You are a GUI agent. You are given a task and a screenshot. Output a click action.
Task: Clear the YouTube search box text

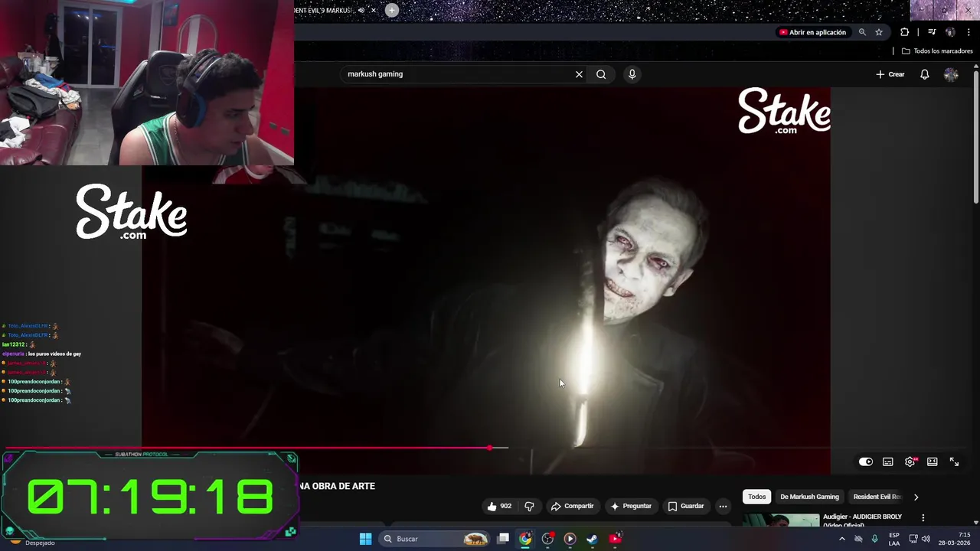tap(579, 74)
